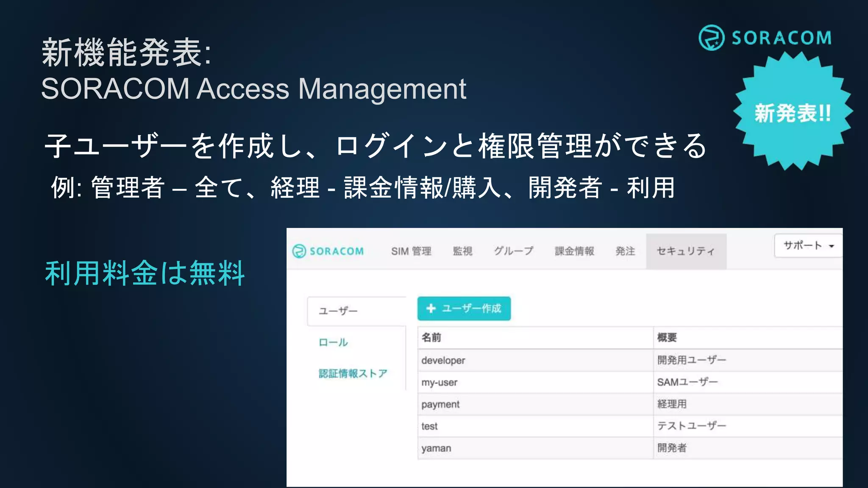Select the payment user row
This screenshot has width=868, height=488.
point(630,404)
